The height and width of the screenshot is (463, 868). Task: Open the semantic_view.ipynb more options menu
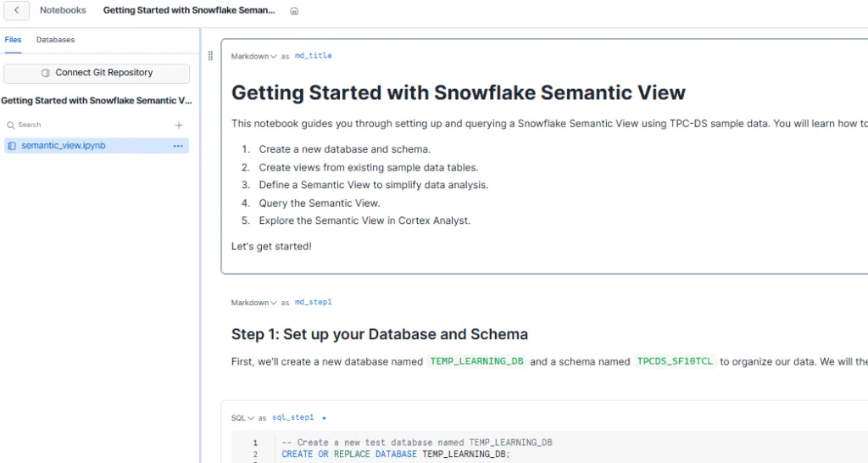[178, 146]
